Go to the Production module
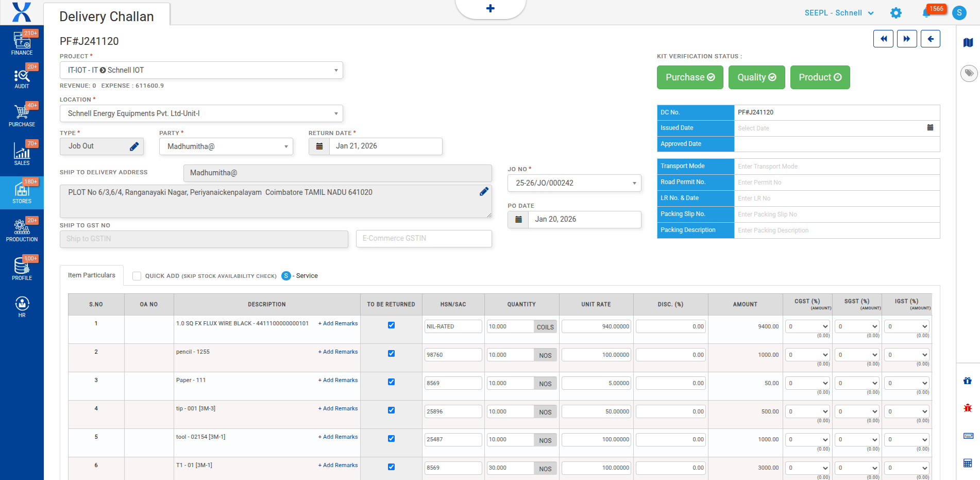 click(x=22, y=230)
